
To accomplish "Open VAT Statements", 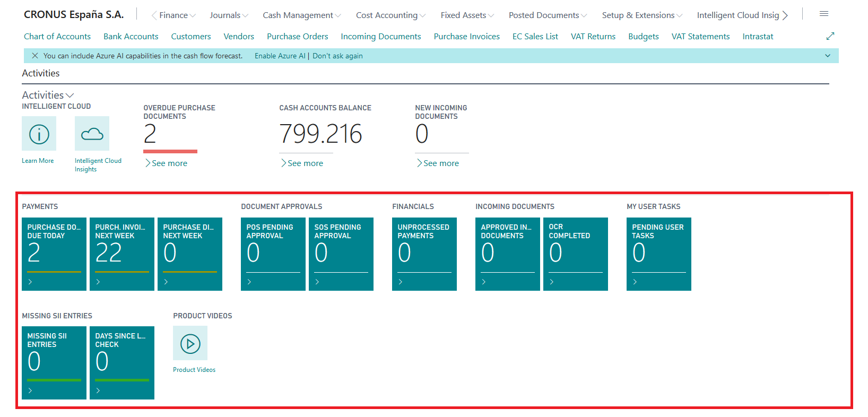I will pyautogui.click(x=701, y=37).
